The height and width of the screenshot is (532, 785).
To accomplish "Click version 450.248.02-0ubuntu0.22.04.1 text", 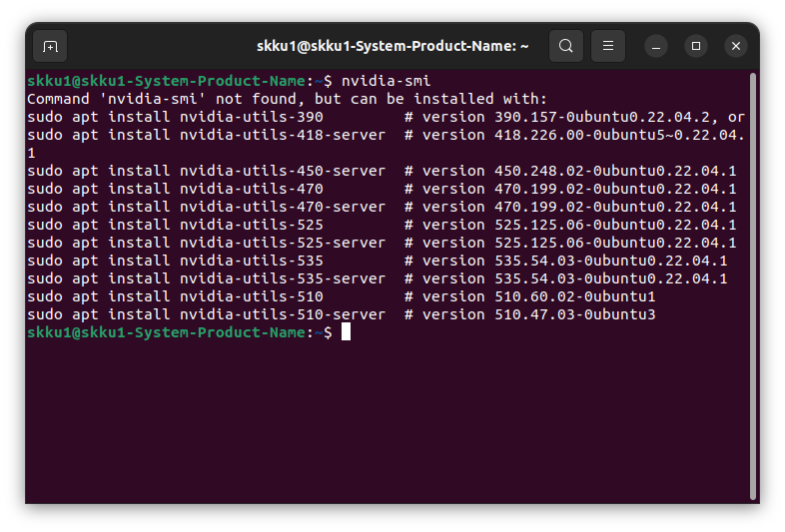I will [579, 171].
